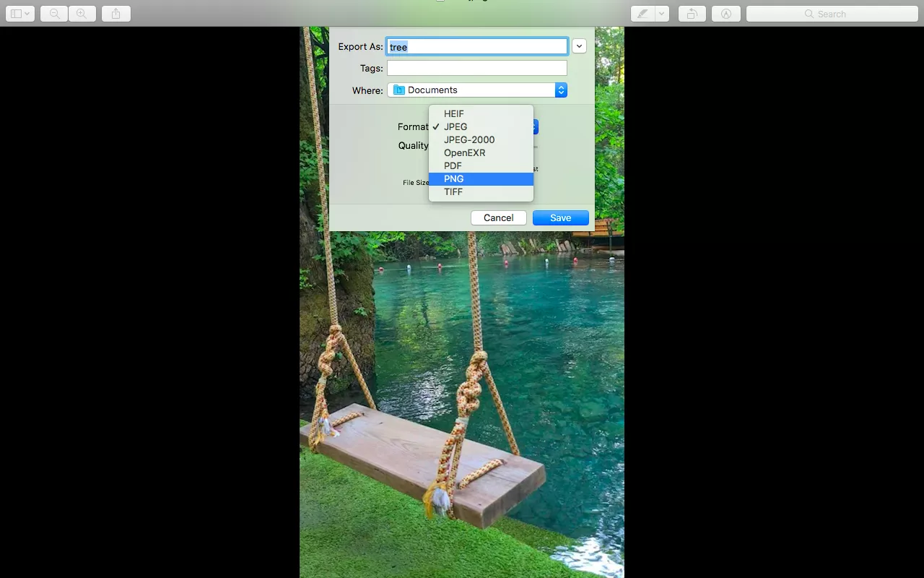
Task: Open the Where location dropdown showing Documents
Action: tap(477, 90)
